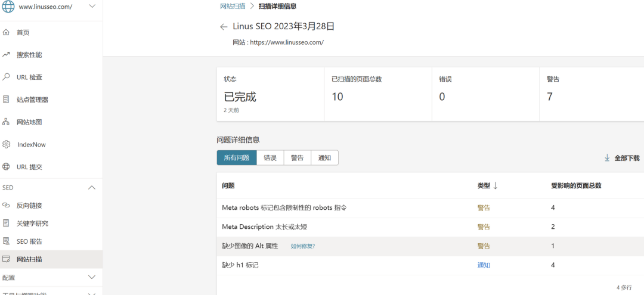Image resolution: width=644 pixels, height=295 pixels.
Task: Open 站点管理器 using its sidebar icon
Action: (x=6, y=100)
